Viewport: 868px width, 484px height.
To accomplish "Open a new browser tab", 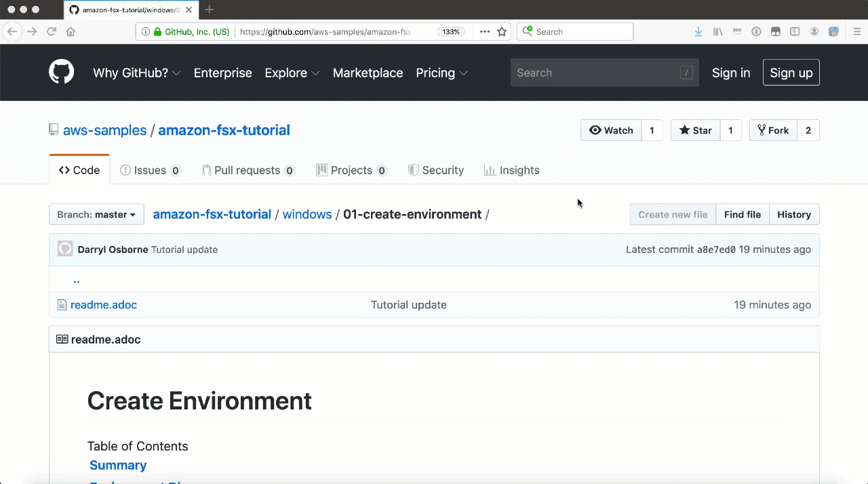I will click(210, 9).
